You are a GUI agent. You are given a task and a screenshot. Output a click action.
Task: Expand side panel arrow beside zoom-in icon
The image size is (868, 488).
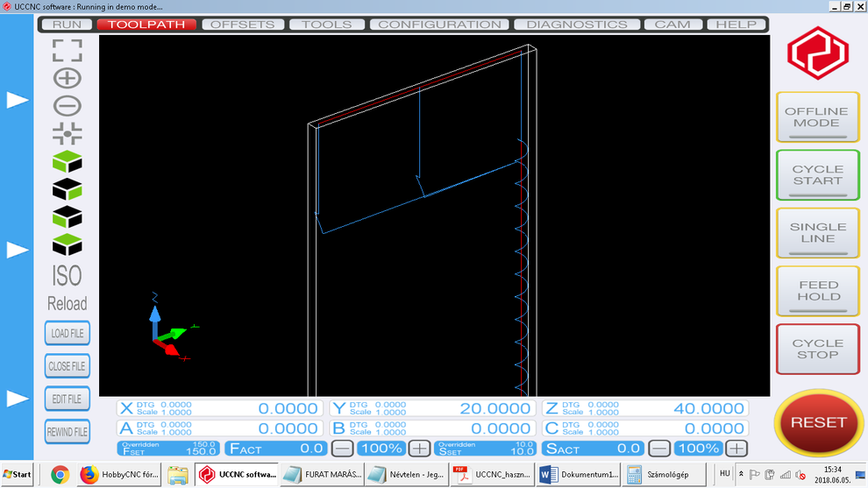[18, 101]
